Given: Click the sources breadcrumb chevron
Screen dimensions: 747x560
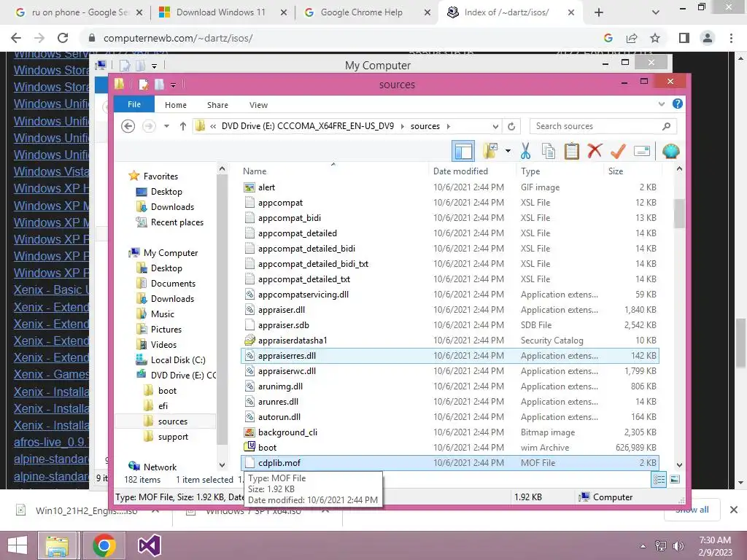Looking at the screenshot, I should [x=449, y=126].
